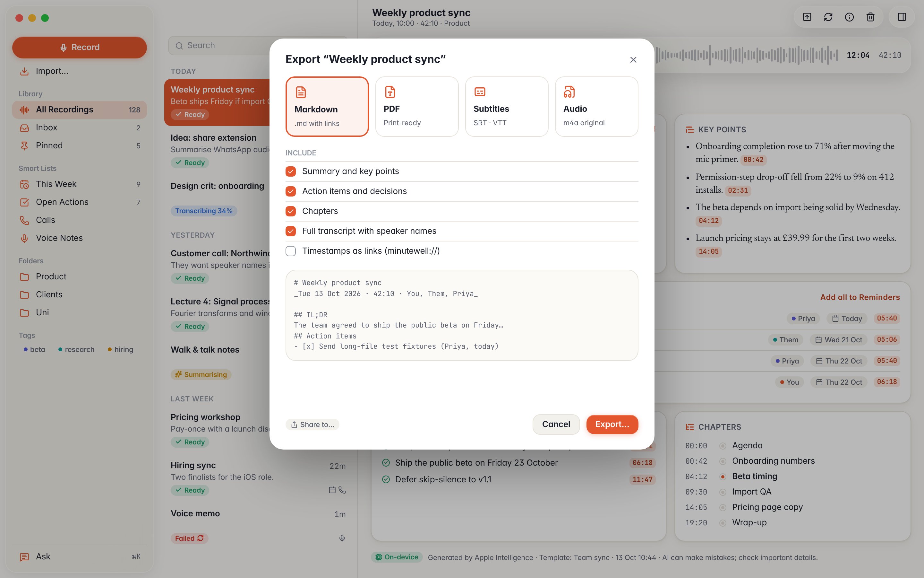
Task: Toggle the side panel icon at top right
Action: (902, 17)
